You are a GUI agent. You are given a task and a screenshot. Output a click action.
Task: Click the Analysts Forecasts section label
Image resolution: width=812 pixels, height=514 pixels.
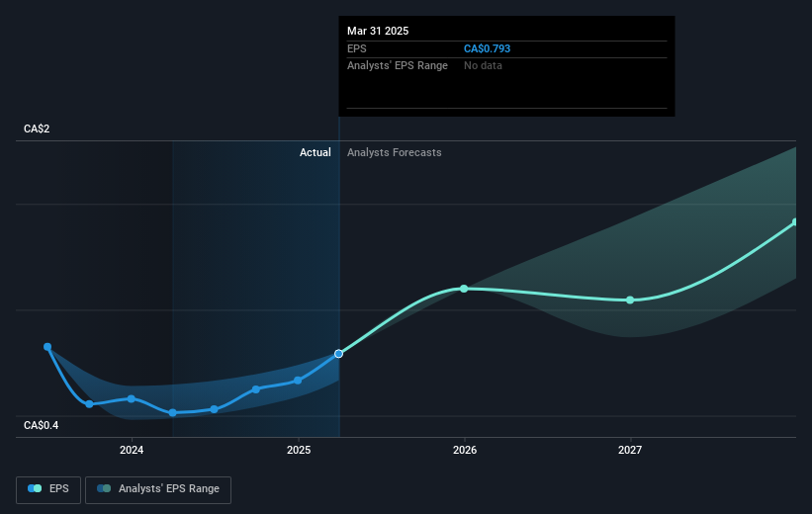click(x=394, y=152)
